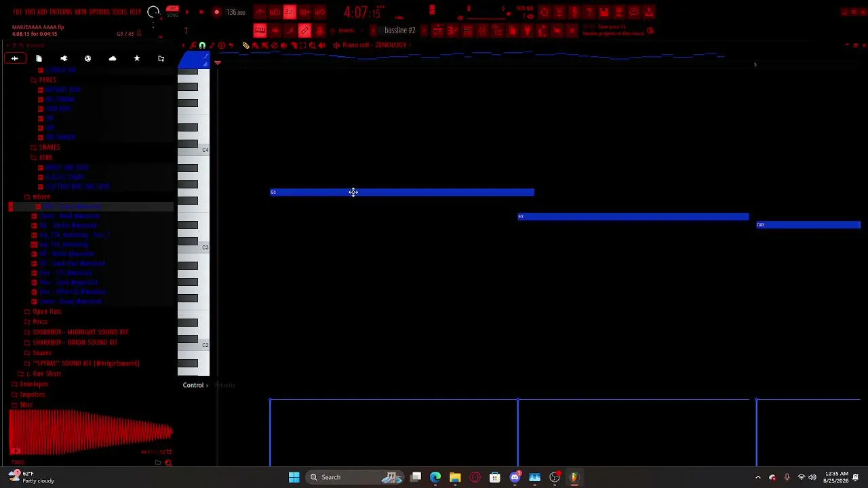The width and height of the screenshot is (868, 488).
Task: Click the cloud icon in browser tabs
Action: pos(113,58)
